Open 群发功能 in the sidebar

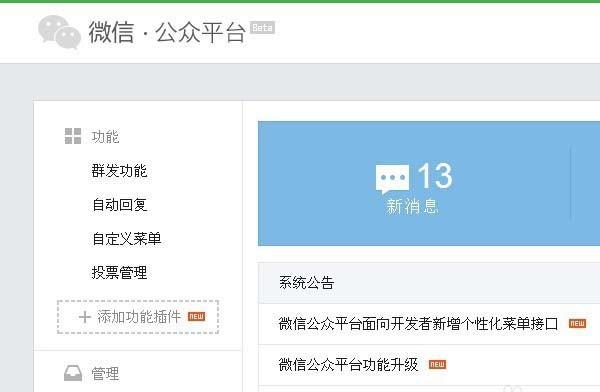[119, 171]
